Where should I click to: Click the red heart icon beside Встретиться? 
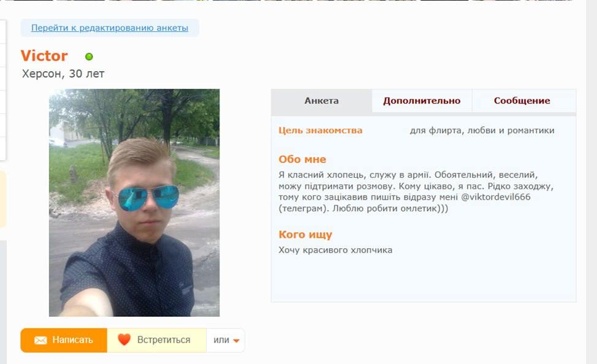tap(124, 339)
